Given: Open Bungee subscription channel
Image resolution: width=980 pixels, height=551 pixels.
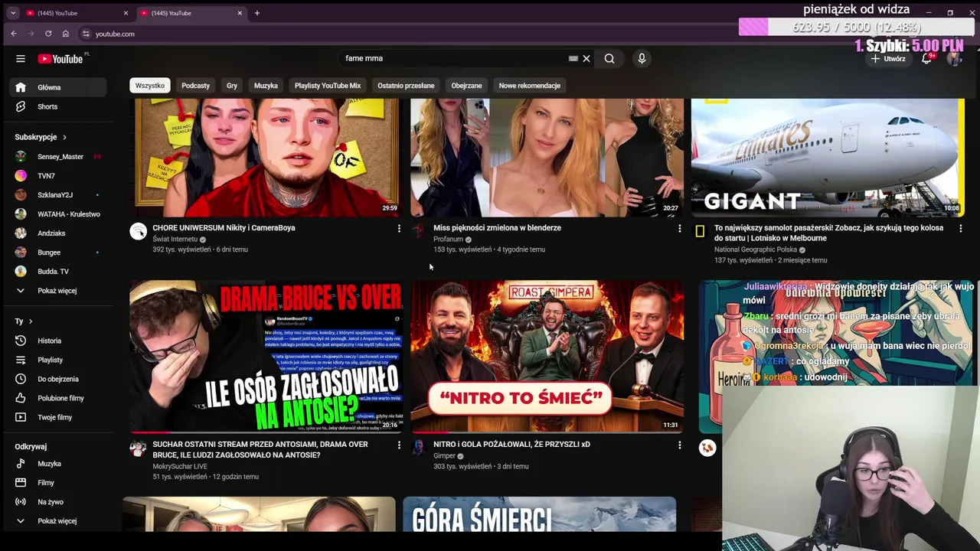Looking at the screenshot, I should point(57,253).
